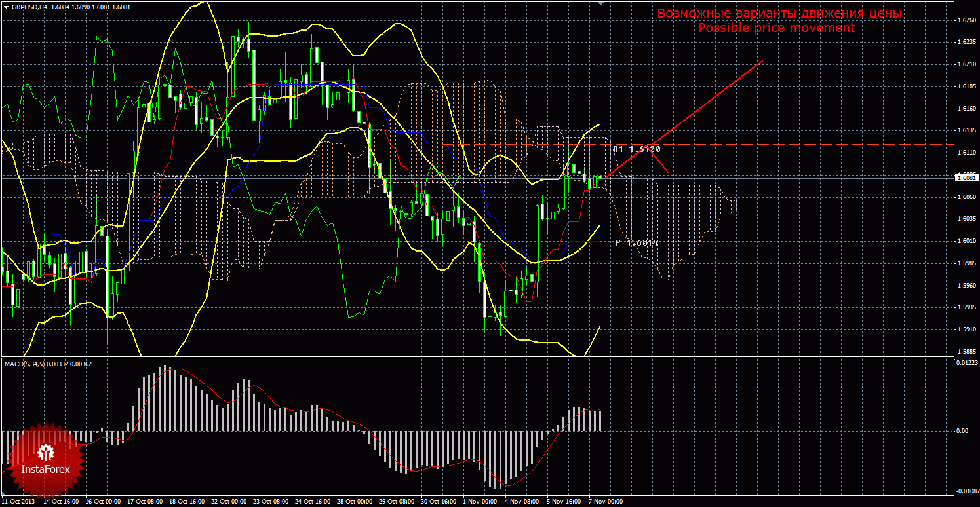The width and height of the screenshot is (980, 507).
Task: Click the 1.6035 price axis label
Action: 966,219
